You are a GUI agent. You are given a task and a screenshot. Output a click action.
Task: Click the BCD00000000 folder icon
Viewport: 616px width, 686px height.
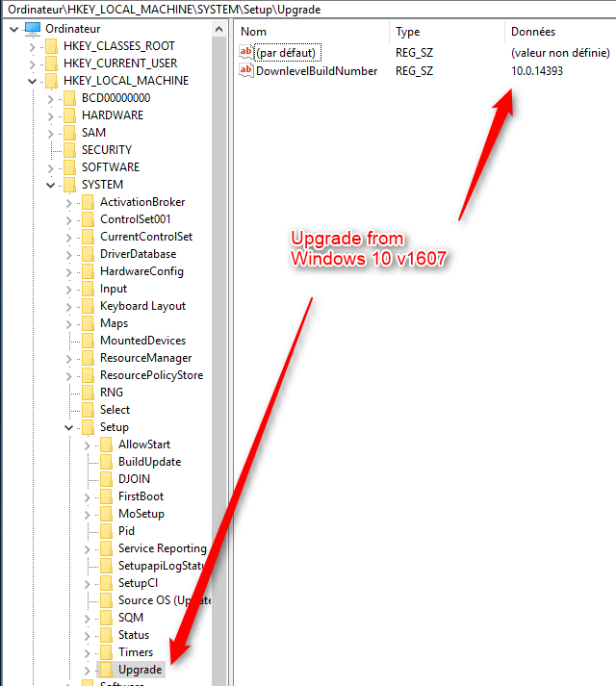click(69, 98)
